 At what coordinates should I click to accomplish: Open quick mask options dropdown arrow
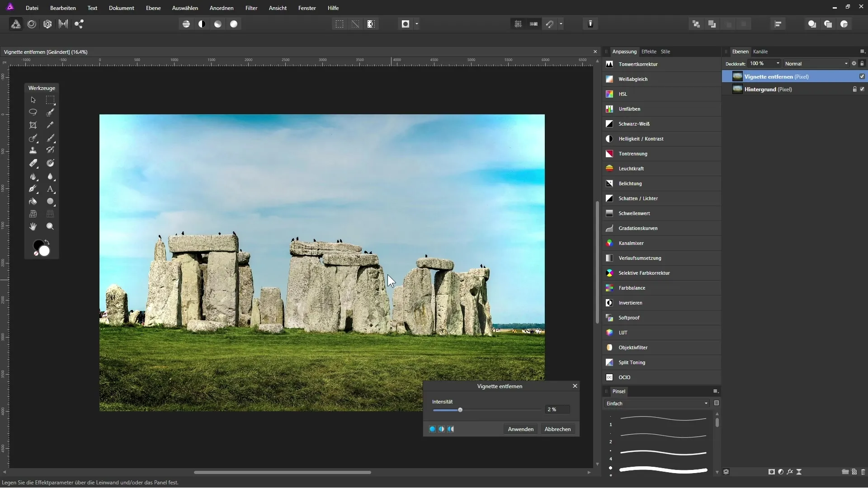click(x=417, y=24)
